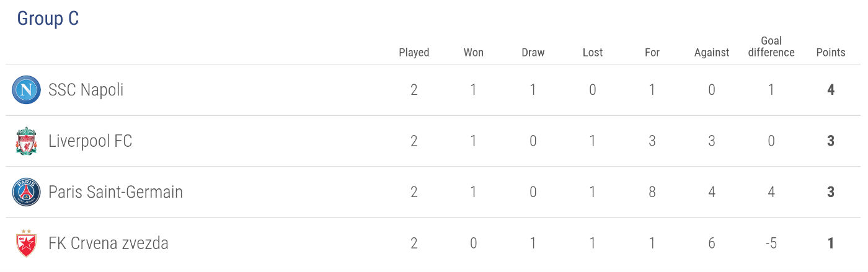Open the SSC Napoli team link
Screen dimensions: 868x272
(x=86, y=90)
